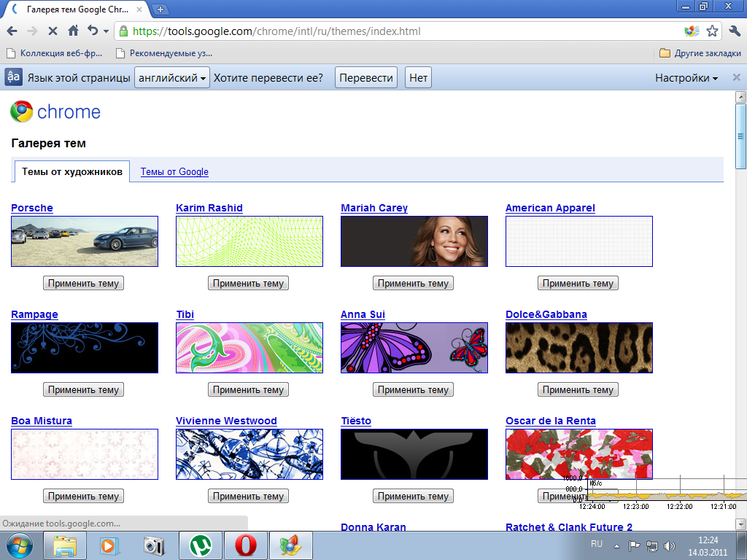Open uTorrent from the taskbar

pyautogui.click(x=200, y=545)
